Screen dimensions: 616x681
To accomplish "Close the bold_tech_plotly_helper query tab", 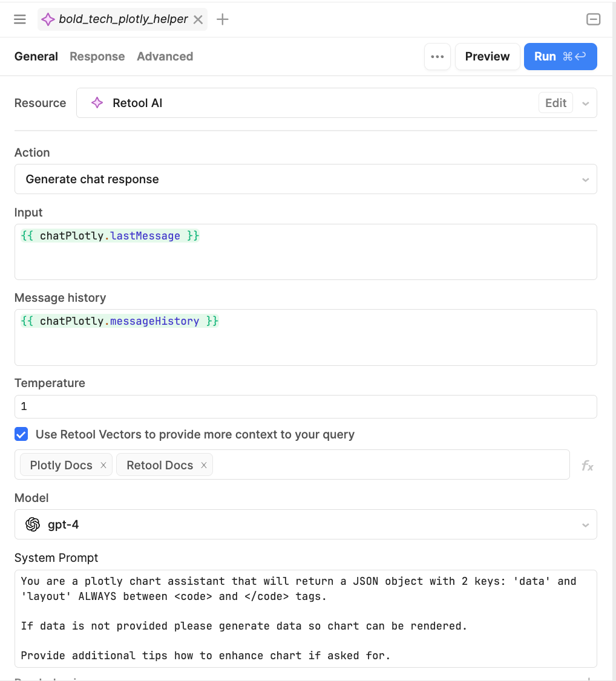I will pyautogui.click(x=198, y=19).
